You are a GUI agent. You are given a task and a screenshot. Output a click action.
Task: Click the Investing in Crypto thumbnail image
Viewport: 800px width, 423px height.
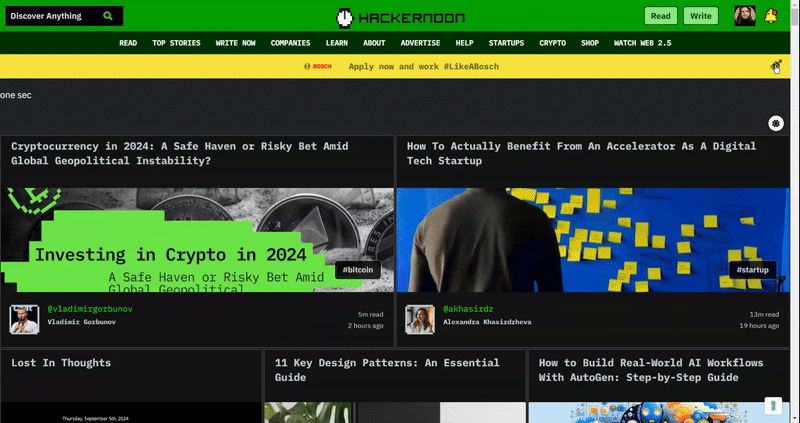tap(197, 240)
